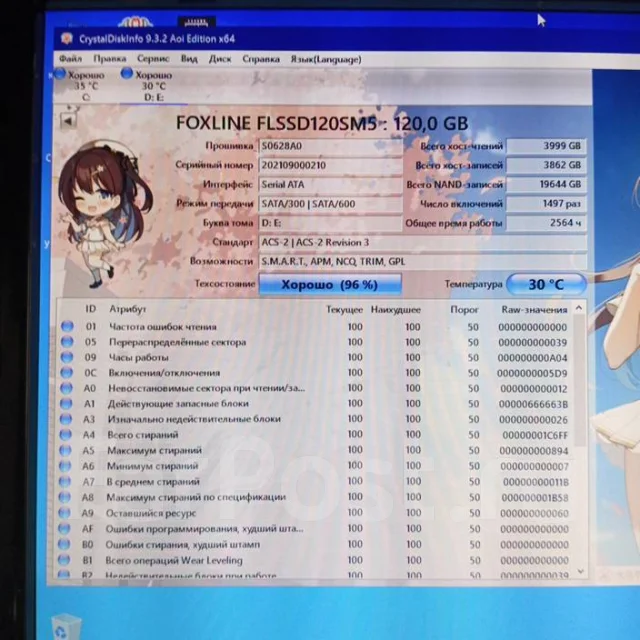Open the Диск menu
The height and width of the screenshot is (640, 640).
(x=220, y=59)
